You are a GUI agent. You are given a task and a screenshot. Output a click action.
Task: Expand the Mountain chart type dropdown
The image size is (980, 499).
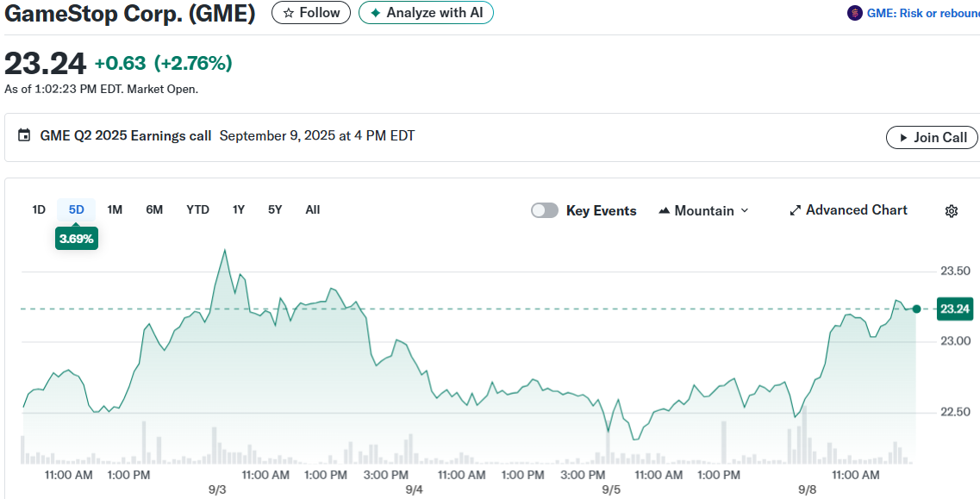(703, 211)
